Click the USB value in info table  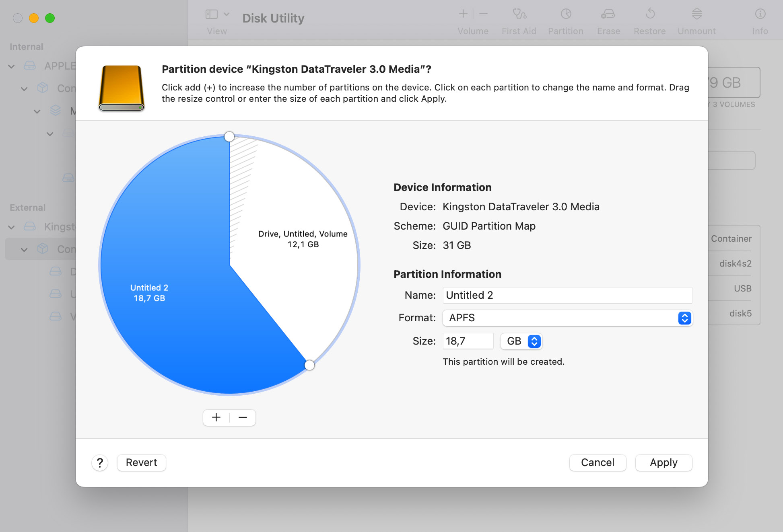[x=743, y=289]
